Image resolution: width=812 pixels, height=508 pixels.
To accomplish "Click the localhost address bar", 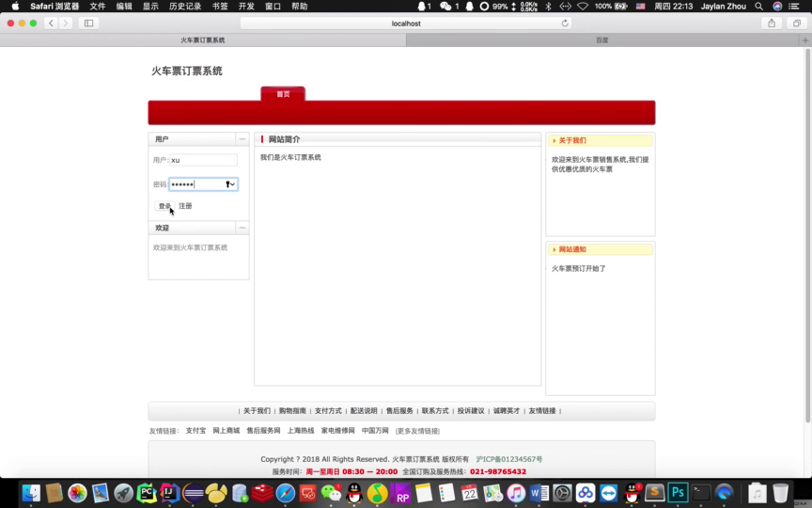I will (x=406, y=23).
